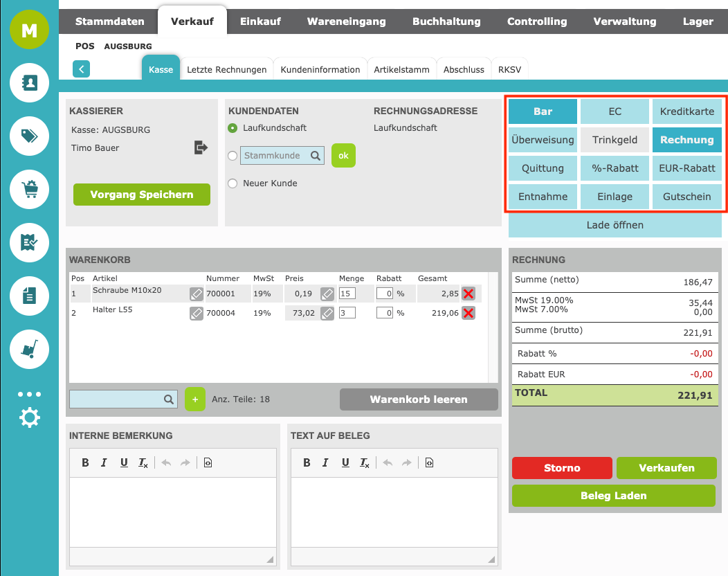Open settings via the gear icon

pyautogui.click(x=30, y=417)
